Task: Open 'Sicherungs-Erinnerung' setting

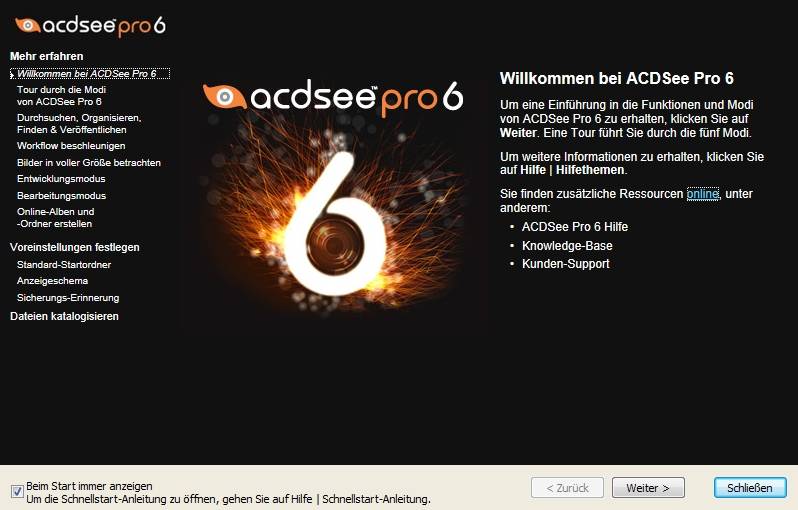Action: (68, 297)
